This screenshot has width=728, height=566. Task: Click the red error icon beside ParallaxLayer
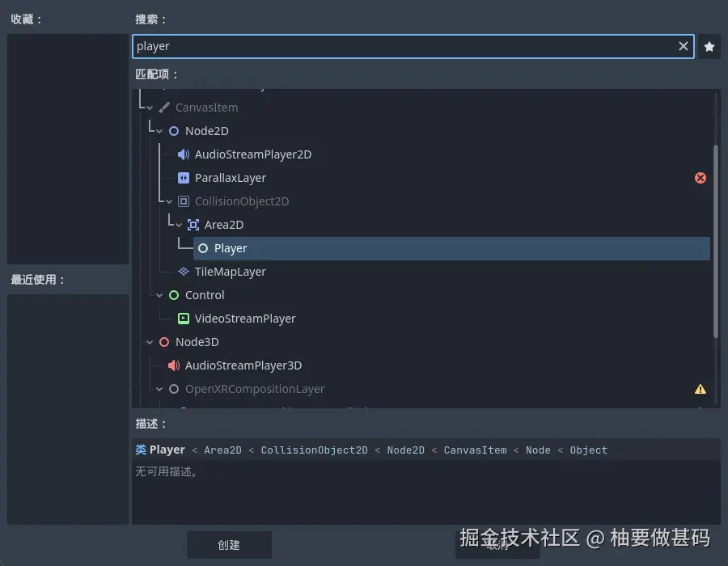[x=700, y=177]
